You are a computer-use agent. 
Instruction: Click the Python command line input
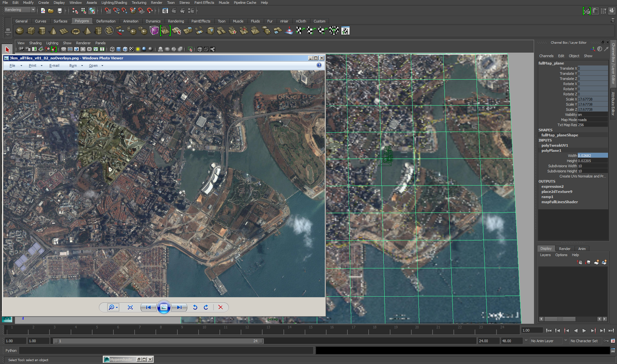166,351
